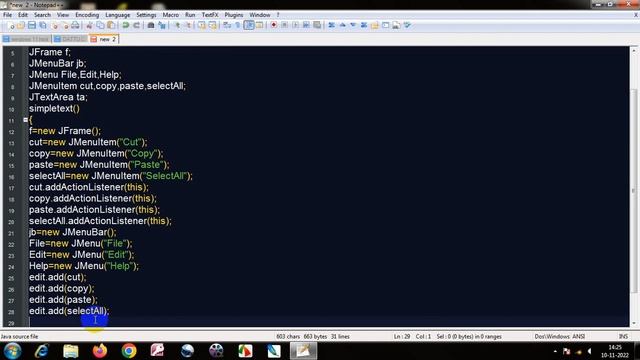Click the Redo toolbar icon

pos(136,25)
